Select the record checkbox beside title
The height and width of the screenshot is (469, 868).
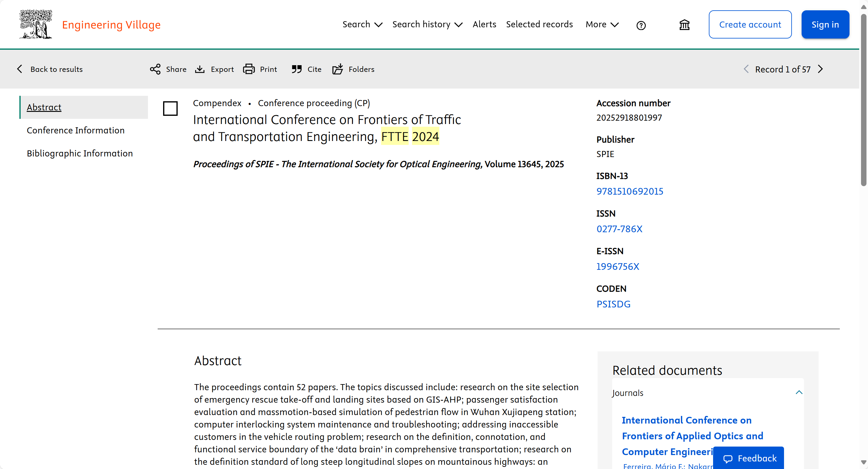[x=170, y=109]
